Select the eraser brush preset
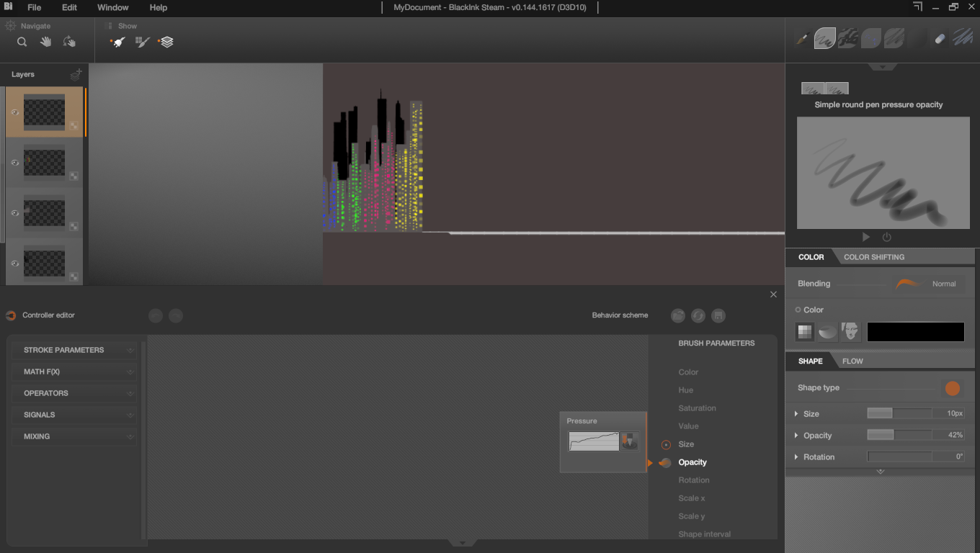Image resolution: width=980 pixels, height=553 pixels. [x=940, y=38]
